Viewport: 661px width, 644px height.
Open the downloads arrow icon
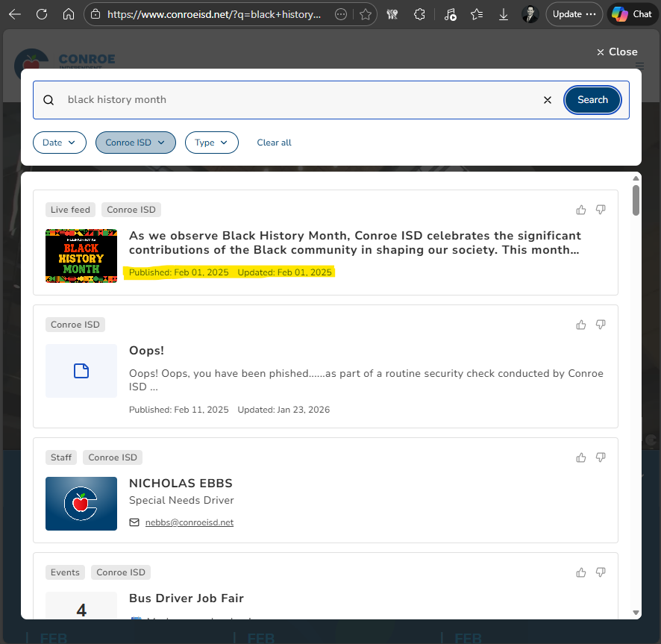504,14
